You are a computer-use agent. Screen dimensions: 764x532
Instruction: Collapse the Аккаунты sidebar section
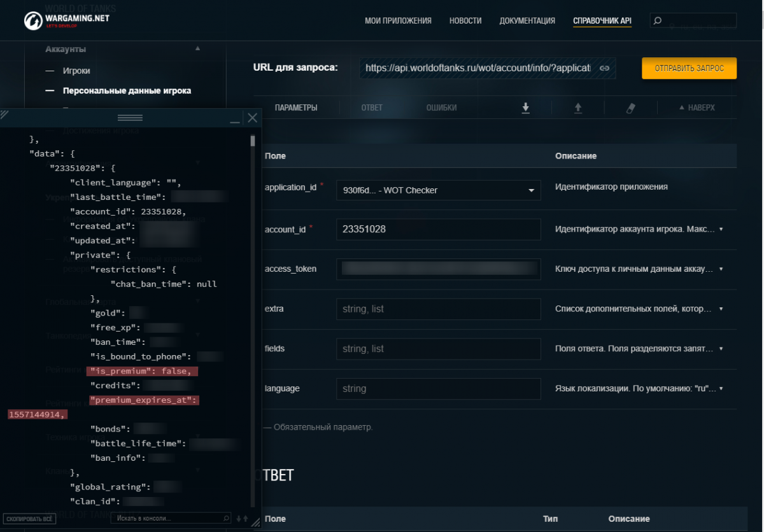click(x=197, y=49)
